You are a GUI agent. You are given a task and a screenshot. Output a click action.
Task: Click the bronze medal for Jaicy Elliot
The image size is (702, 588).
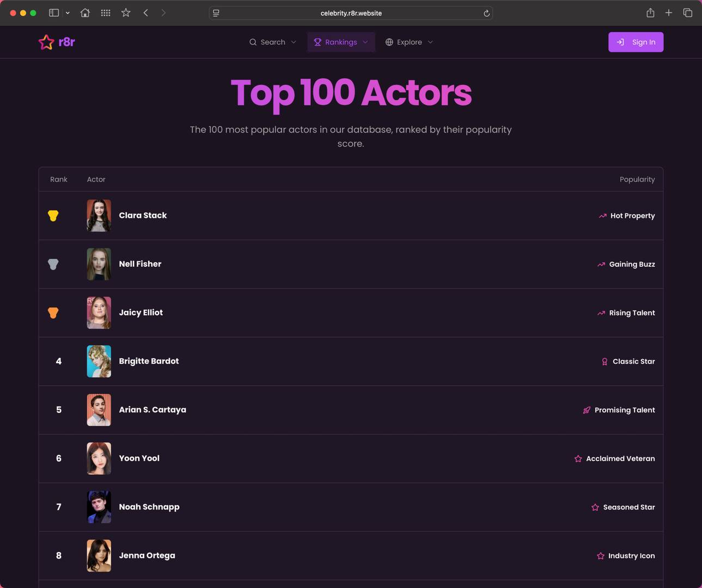coord(53,313)
